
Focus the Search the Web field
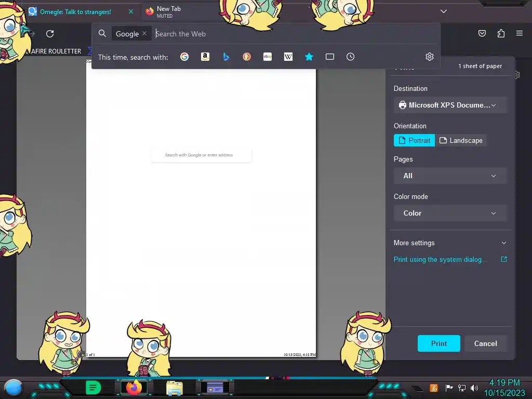click(295, 34)
